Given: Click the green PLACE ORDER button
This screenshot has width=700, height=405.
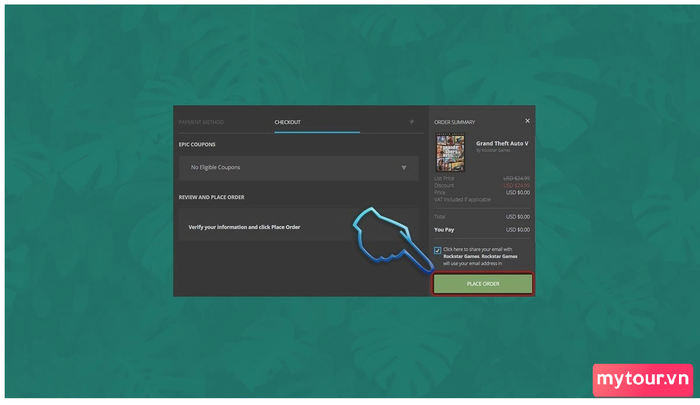Looking at the screenshot, I should pyautogui.click(x=483, y=284).
